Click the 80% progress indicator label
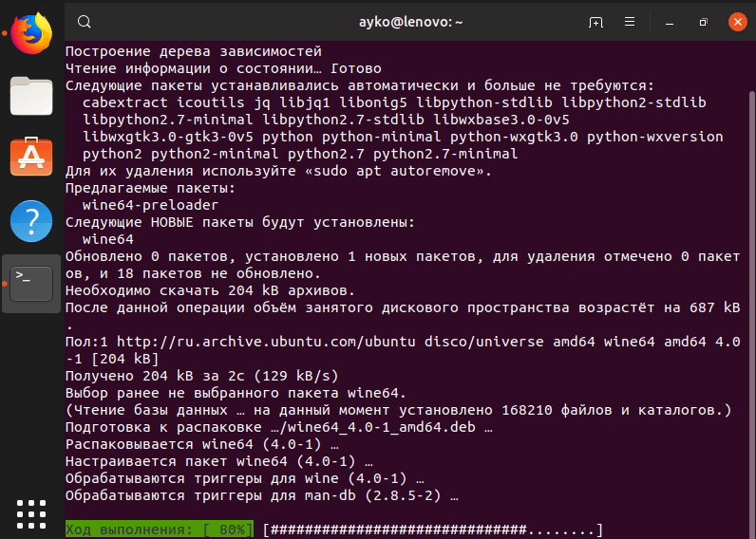The image size is (756, 539). coord(160,530)
